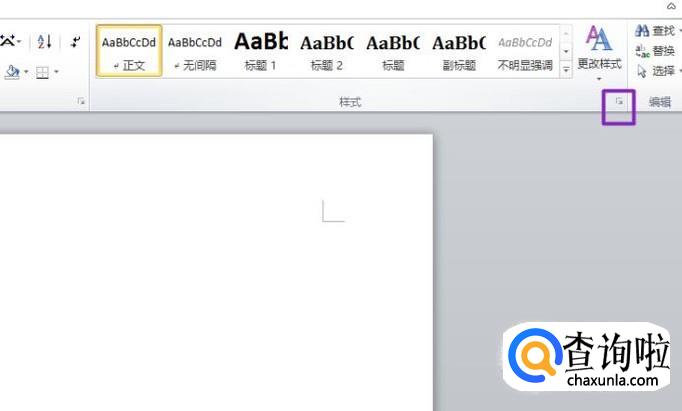Apply the 副标题 (Subtitle) style
The width and height of the screenshot is (682, 411).
pos(459,51)
